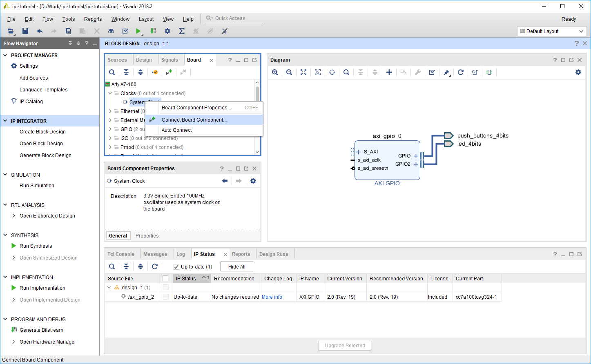
Task: Switch to the Tcl Console tab
Action: click(121, 254)
